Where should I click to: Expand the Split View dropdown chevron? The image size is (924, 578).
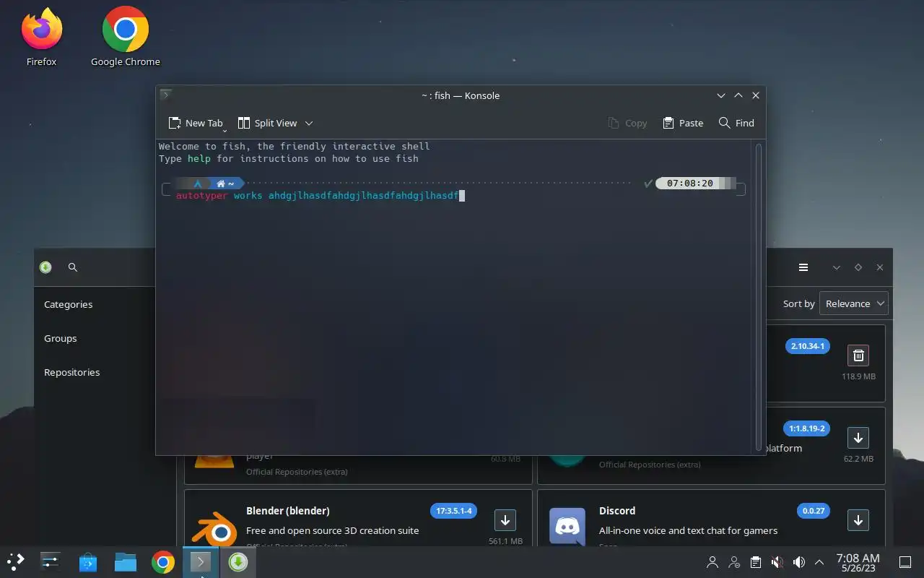point(309,124)
